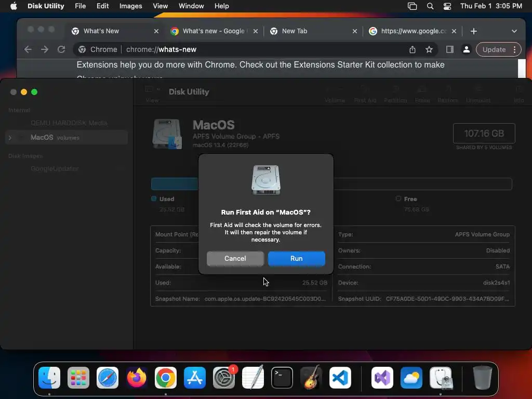Click the Erase toolbar button
Screen dimensions: 532x399
422,94
